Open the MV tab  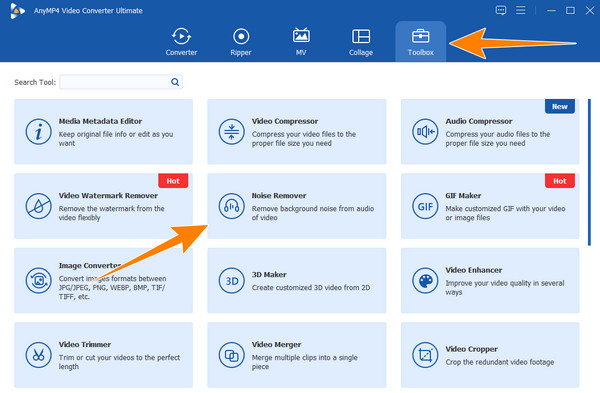point(301,42)
